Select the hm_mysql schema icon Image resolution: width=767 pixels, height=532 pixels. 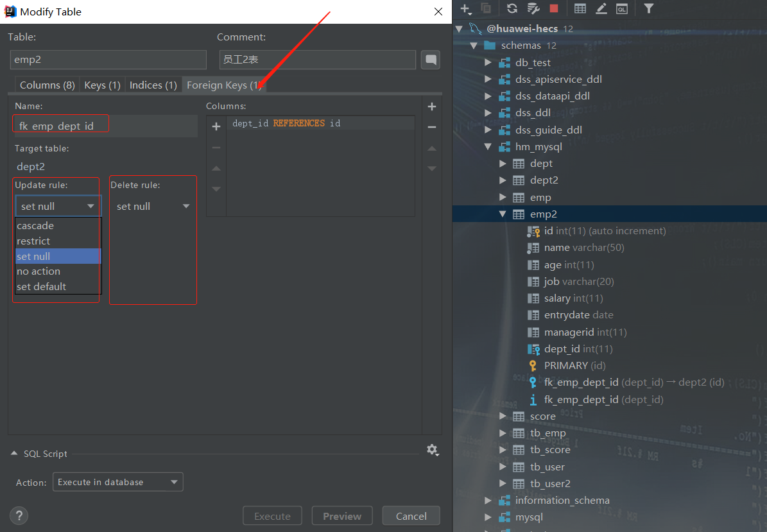504,147
